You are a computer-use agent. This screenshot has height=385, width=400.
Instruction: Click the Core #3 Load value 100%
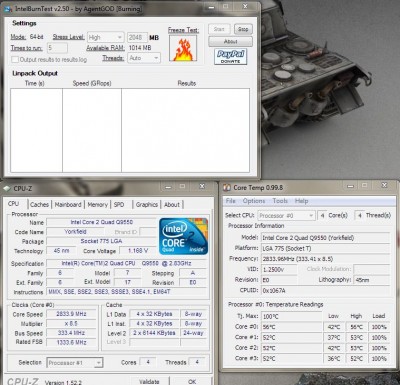coord(379,359)
